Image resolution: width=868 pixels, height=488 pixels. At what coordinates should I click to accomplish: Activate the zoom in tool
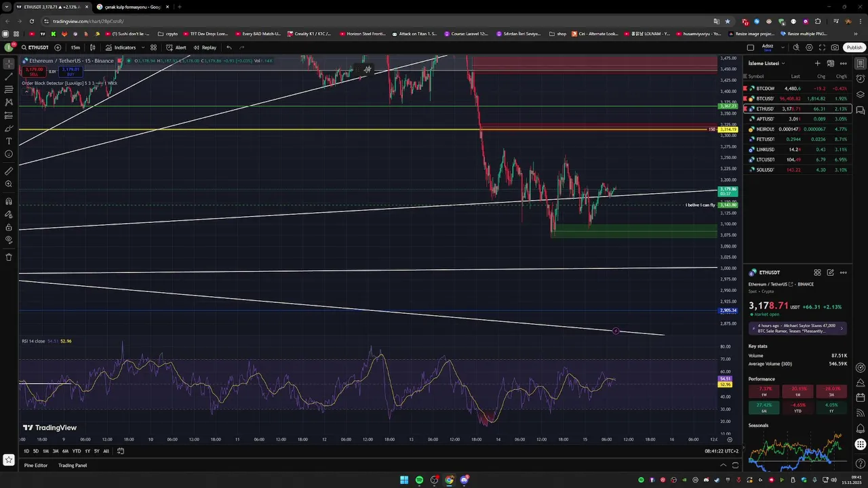coord(9,184)
